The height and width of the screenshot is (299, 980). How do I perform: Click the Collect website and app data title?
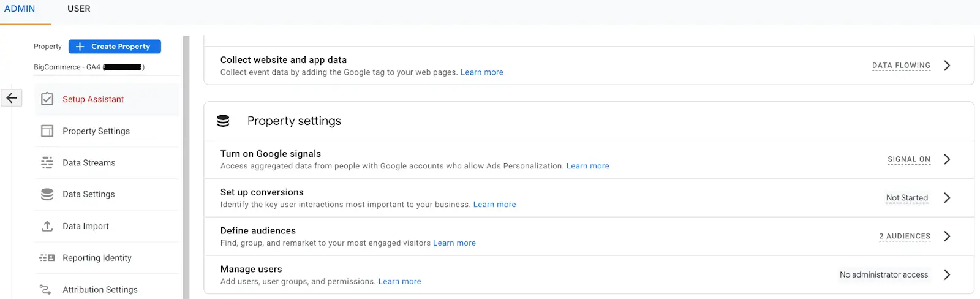tap(284, 60)
